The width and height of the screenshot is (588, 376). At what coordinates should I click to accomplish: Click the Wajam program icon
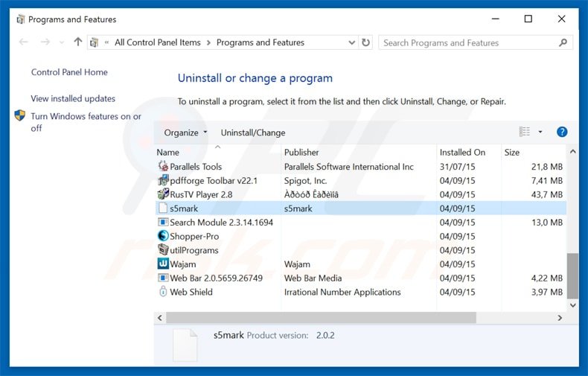[163, 264]
